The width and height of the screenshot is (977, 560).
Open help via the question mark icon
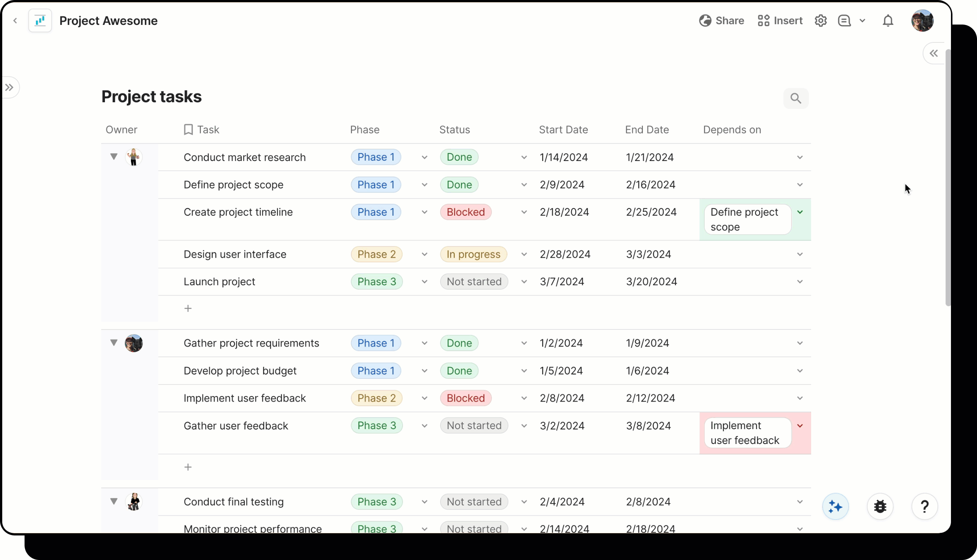point(924,506)
